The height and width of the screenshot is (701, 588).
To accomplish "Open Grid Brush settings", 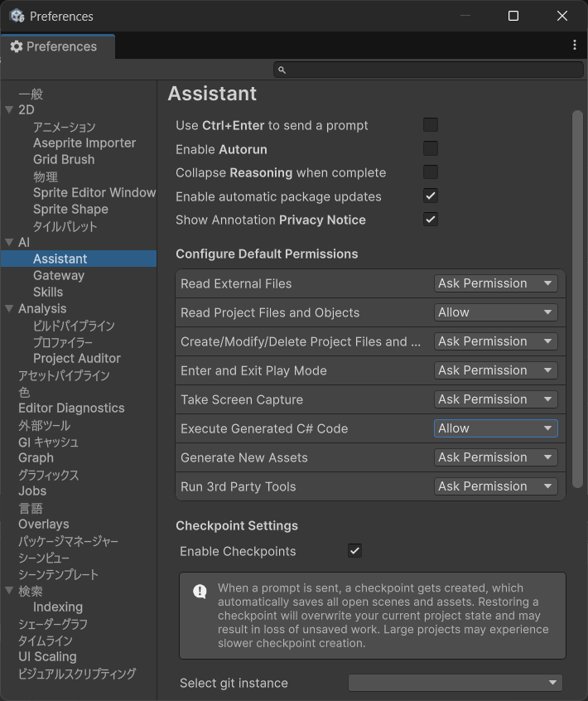I will tap(64, 160).
